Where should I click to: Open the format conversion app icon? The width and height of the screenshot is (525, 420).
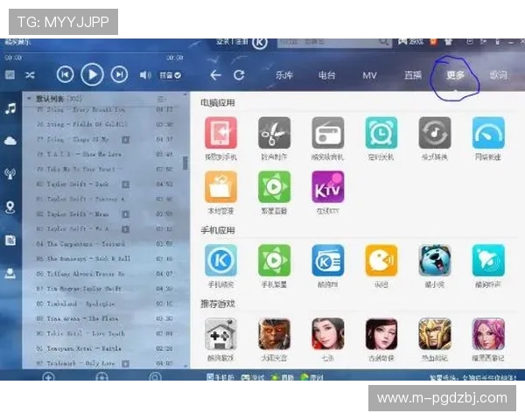(x=435, y=134)
